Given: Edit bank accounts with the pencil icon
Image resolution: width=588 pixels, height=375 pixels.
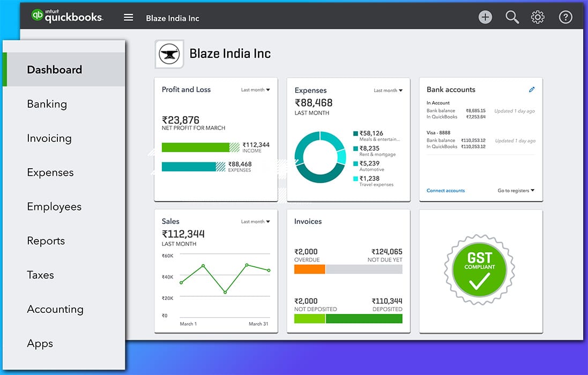Looking at the screenshot, I should (x=532, y=89).
